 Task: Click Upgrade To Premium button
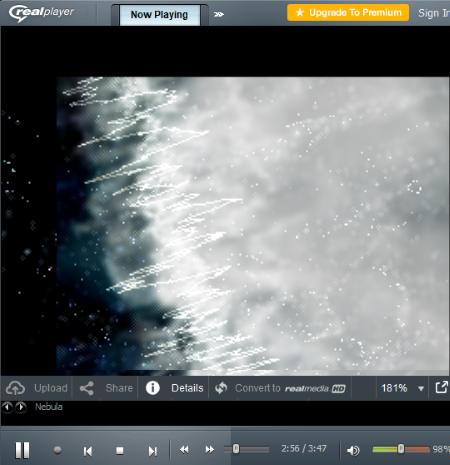[348, 13]
